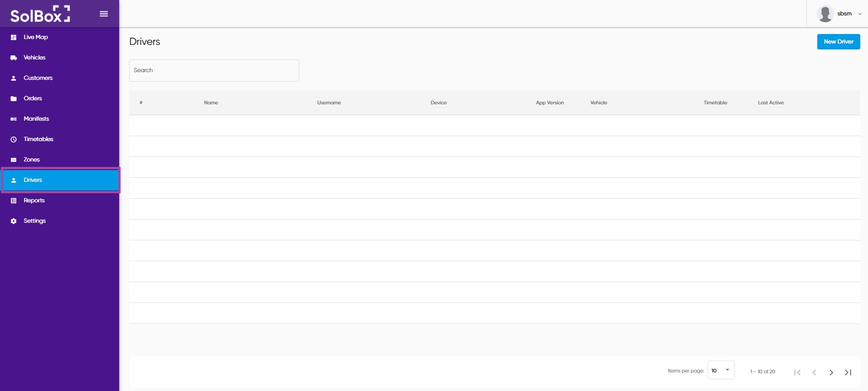The height and width of the screenshot is (391, 868).
Task: Click into the Search input field
Action: pos(214,71)
